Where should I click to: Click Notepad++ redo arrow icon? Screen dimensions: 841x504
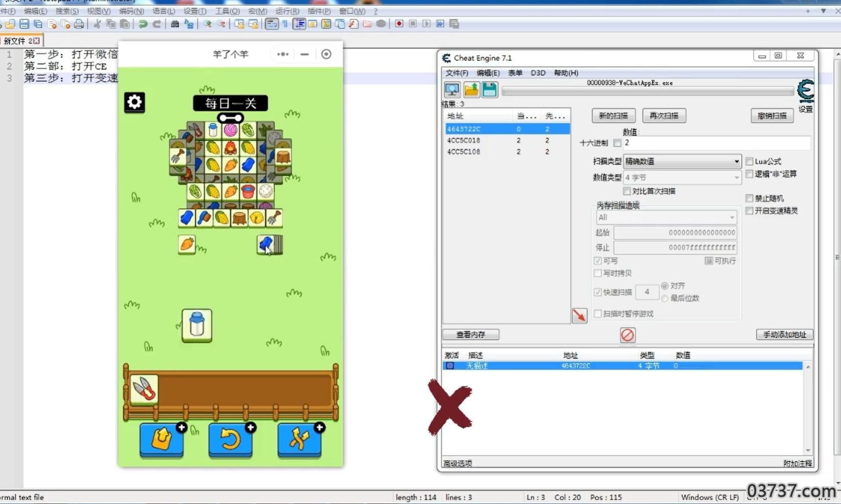point(157,24)
